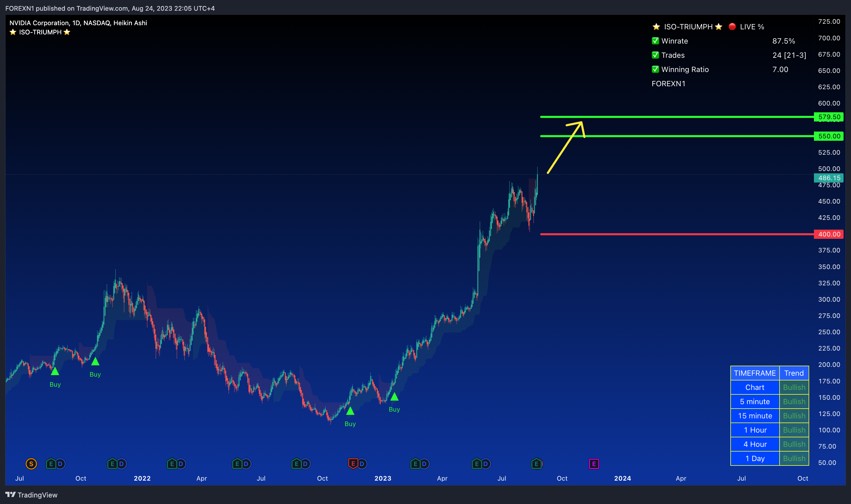The height and width of the screenshot is (504, 851).
Task: Click the 400.00 red stop price label
Action: [828, 234]
